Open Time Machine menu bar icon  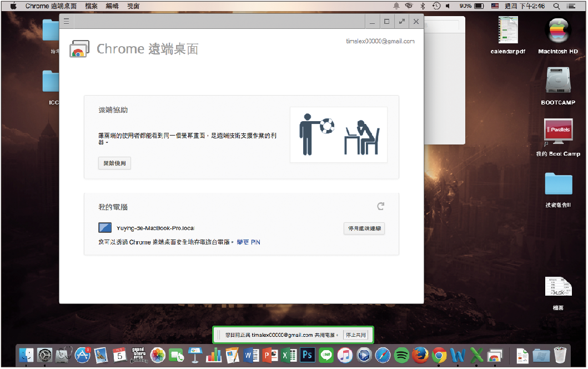[436, 6]
